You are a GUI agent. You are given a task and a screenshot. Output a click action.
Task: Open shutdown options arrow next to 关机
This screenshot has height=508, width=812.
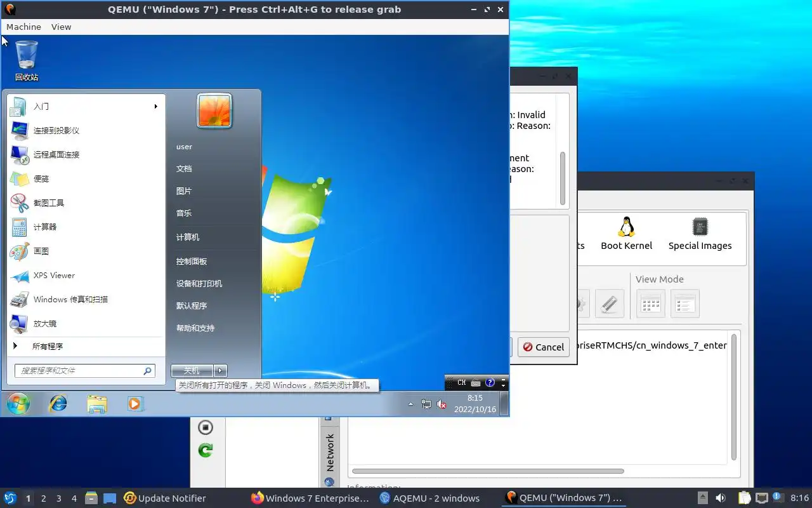point(220,371)
